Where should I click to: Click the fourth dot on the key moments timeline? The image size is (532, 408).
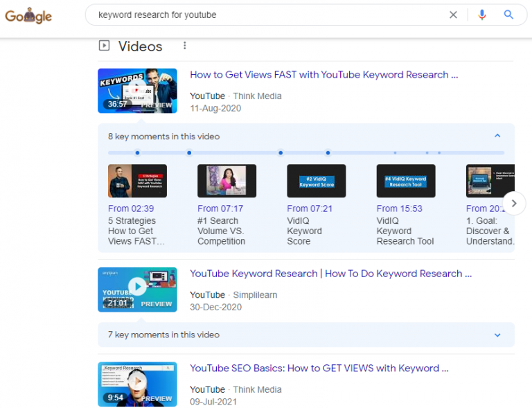point(328,153)
